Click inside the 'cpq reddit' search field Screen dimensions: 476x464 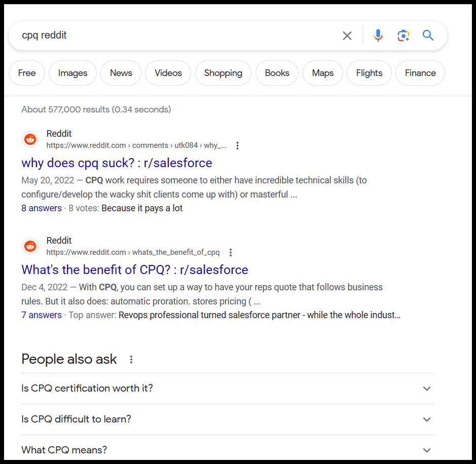point(172,35)
